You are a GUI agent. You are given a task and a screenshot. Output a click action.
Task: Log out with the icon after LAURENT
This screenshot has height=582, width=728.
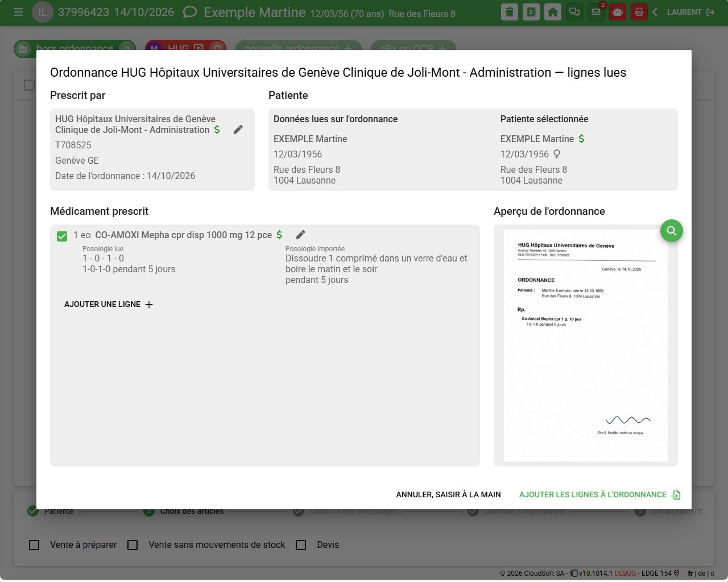710,12
